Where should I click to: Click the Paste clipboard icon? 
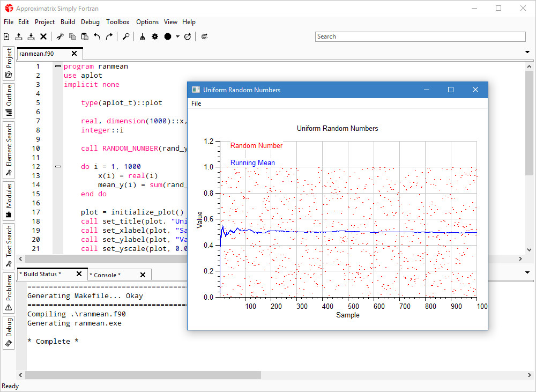[x=85, y=36]
